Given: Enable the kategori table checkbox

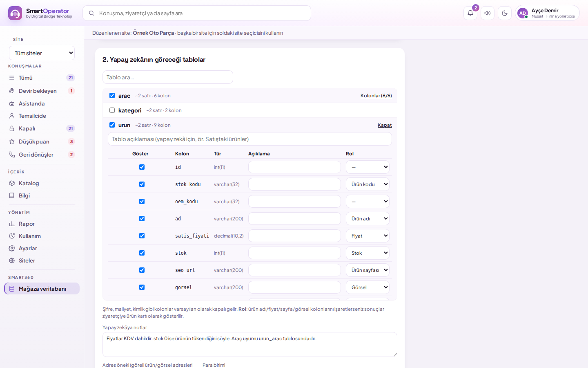Looking at the screenshot, I should click(112, 110).
